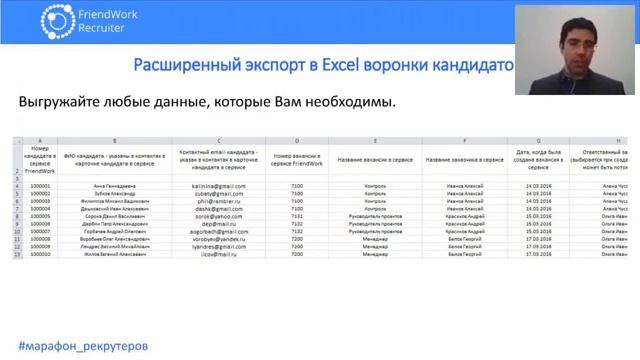This screenshot has width=640, height=360.
Task: Click name cell 'Сорока Данил Васильевич'
Action: pos(115,216)
